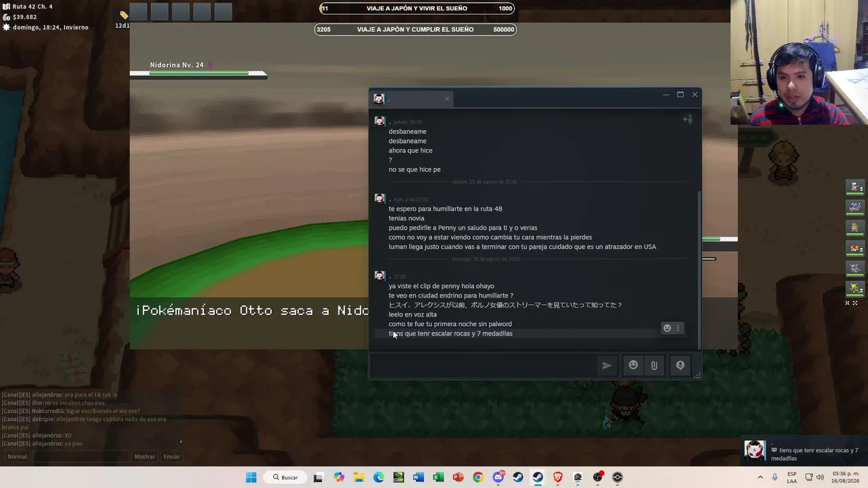Send the Steam chat message
This screenshot has height=488, width=868.
click(x=606, y=365)
